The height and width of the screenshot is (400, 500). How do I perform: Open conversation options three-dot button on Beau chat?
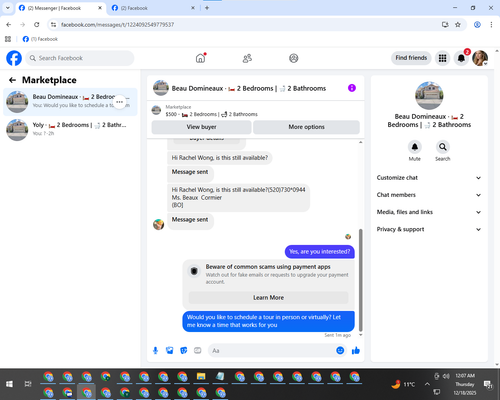[120, 102]
